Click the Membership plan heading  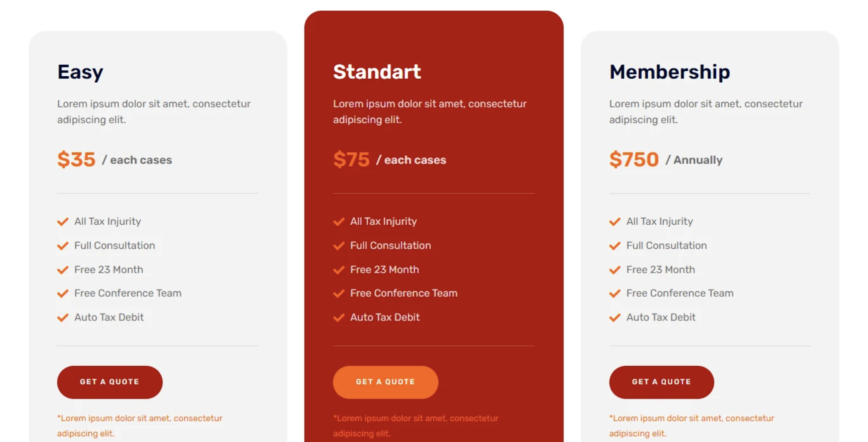pos(669,72)
